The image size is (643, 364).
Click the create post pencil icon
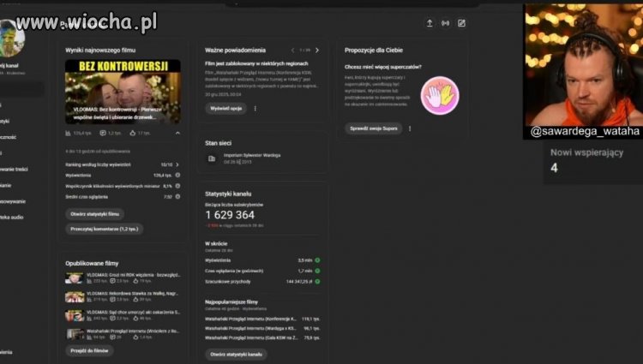coord(461,23)
